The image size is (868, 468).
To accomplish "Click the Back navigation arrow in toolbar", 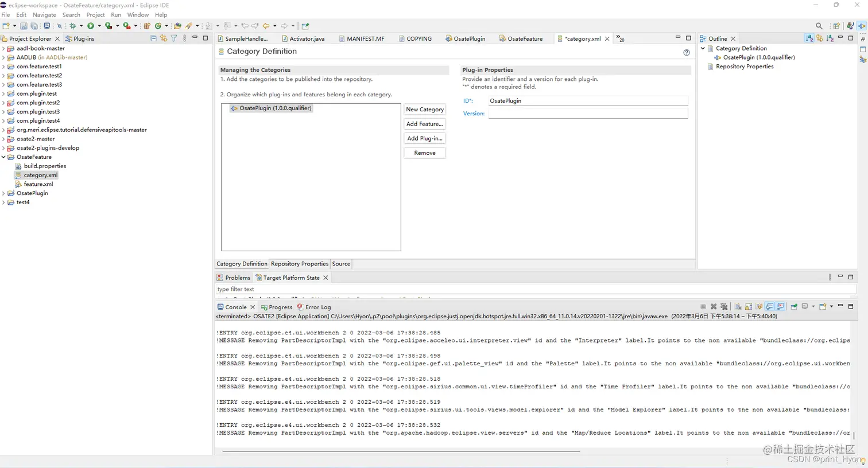I will point(266,26).
